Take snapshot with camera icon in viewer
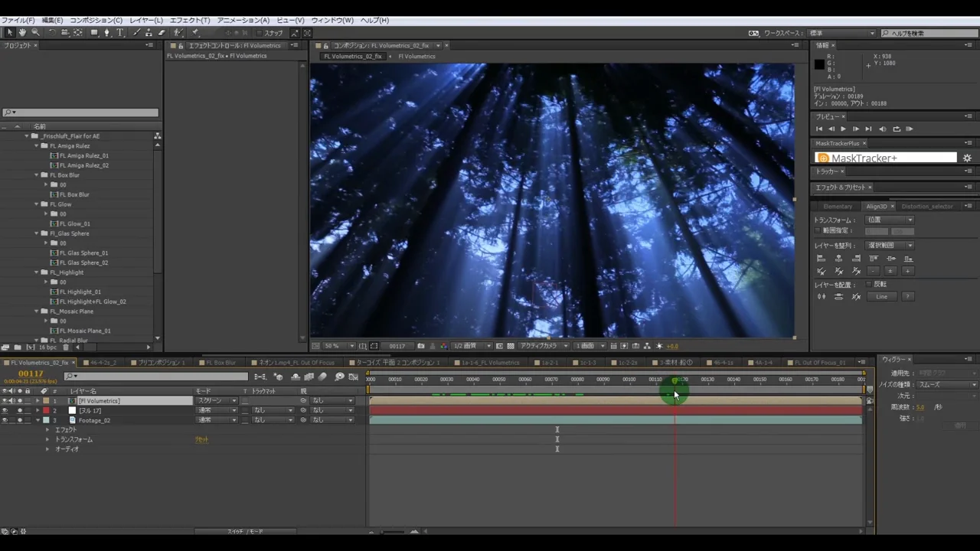The height and width of the screenshot is (551, 980). tap(421, 346)
